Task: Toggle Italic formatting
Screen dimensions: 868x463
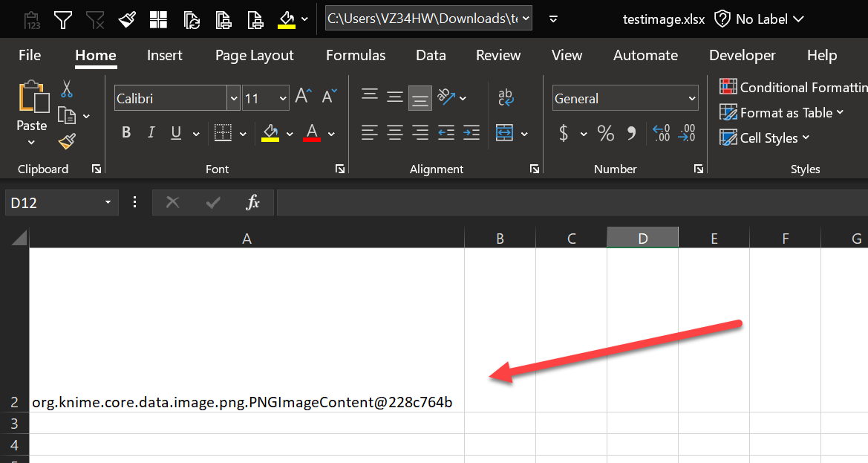Action: (x=151, y=134)
